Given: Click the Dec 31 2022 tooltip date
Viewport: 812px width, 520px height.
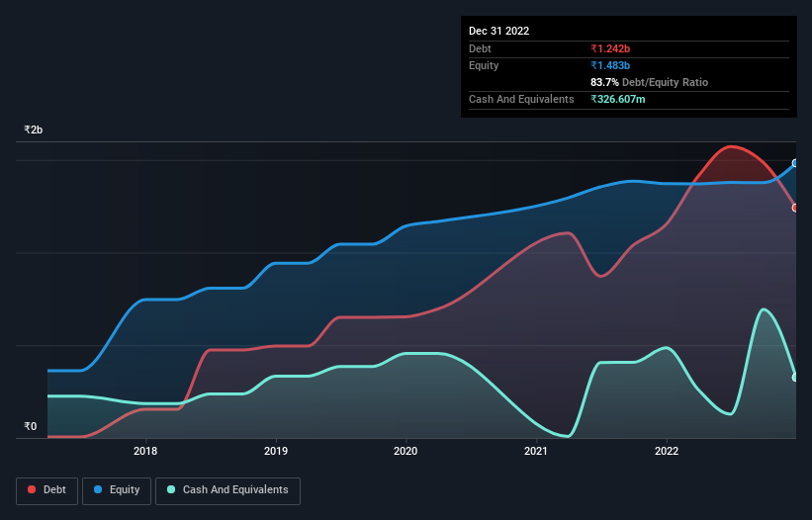Looking at the screenshot, I should pyautogui.click(x=498, y=31).
